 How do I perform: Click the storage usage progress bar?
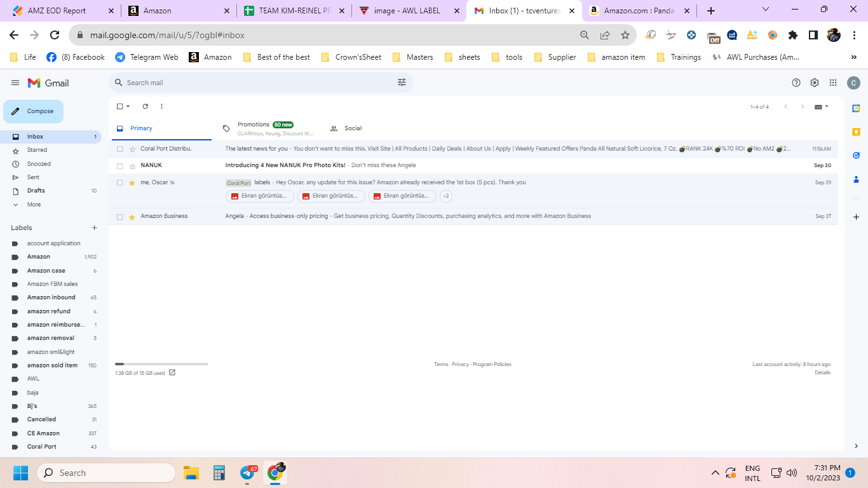(161, 364)
